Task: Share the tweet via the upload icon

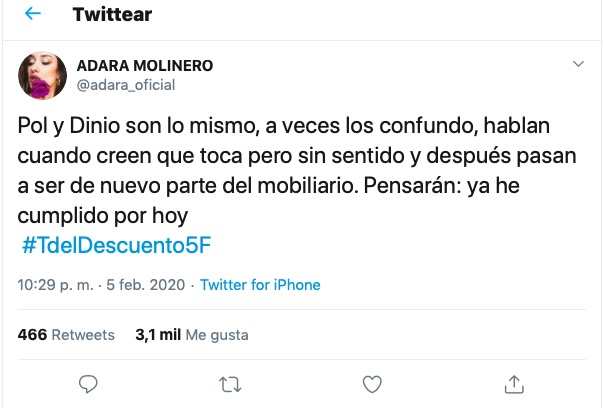Action: [514, 383]
